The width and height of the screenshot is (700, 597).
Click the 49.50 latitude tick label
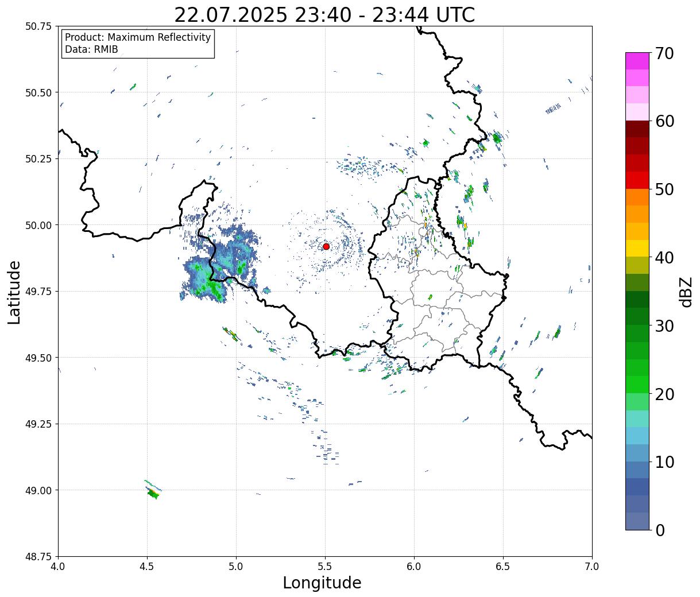[x=38, y=358]
